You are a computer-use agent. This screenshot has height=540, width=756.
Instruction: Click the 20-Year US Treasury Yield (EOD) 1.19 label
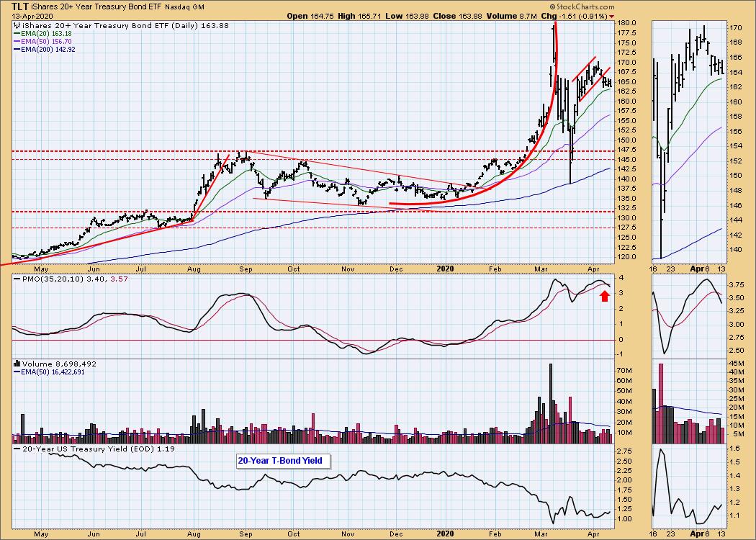[x=94, y=449]
